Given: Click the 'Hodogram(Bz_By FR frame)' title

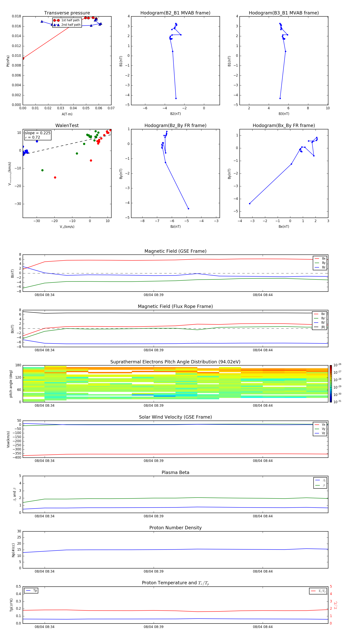Looking at the screenshot, I should (175, 125).
